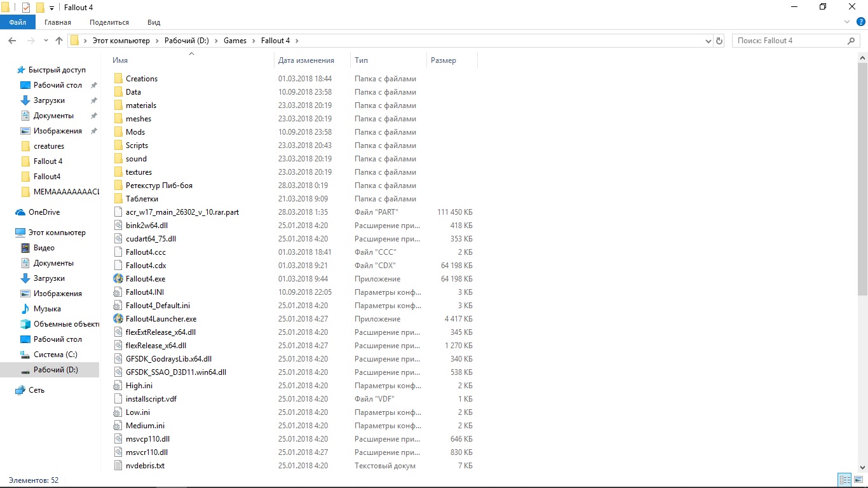This screenshot has height=488, width=868.
Task: Select Рабочий (D:) drive in navigation pane
Action: (x=50, y=370)
